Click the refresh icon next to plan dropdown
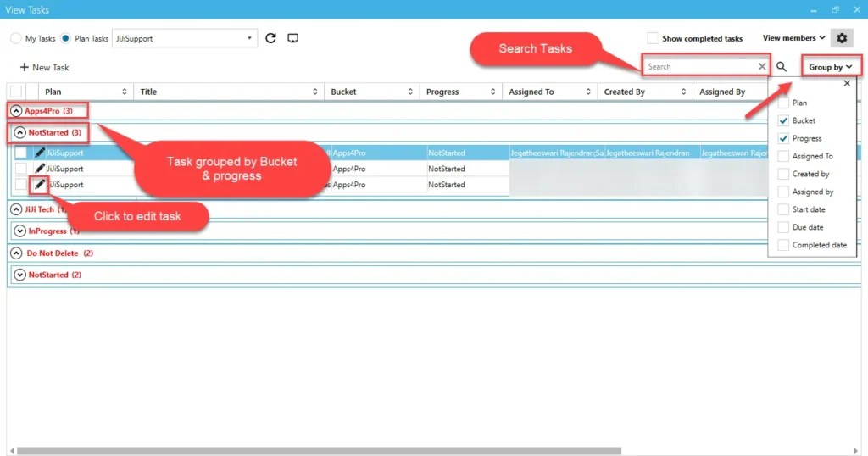868x456 pixels. (x=271, y=38)
